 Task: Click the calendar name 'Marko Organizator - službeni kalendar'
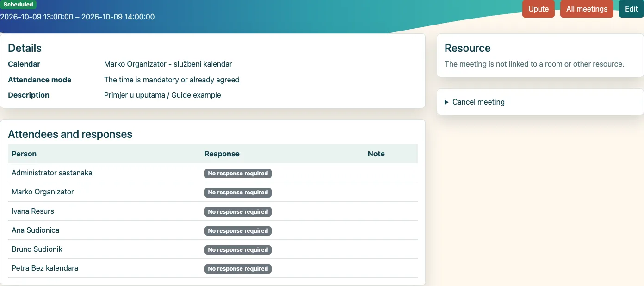168,64
